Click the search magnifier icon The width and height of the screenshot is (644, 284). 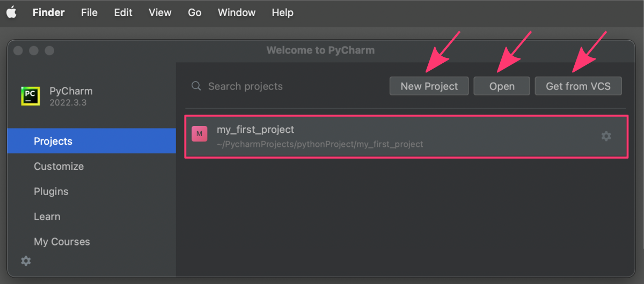point(196,86)
